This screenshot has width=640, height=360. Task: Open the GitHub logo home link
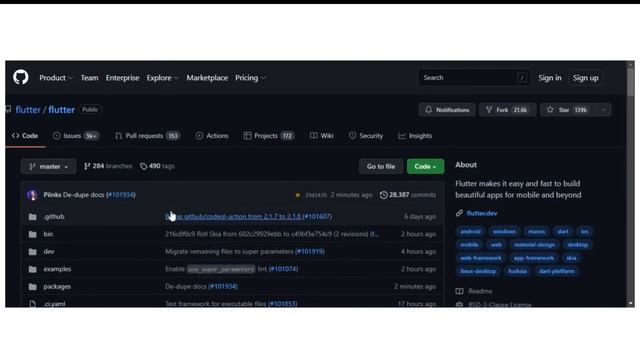pyautogui.click(x=20, y=77)
